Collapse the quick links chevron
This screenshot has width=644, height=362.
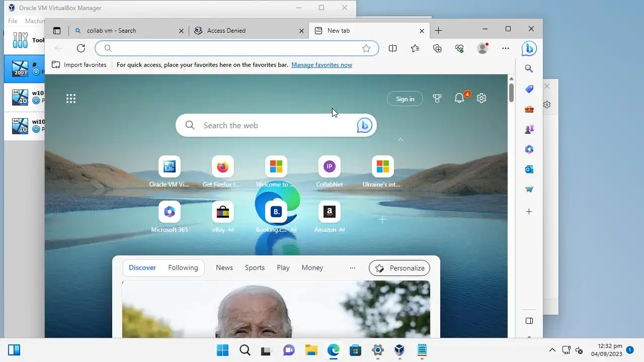(x=400, y=139)
